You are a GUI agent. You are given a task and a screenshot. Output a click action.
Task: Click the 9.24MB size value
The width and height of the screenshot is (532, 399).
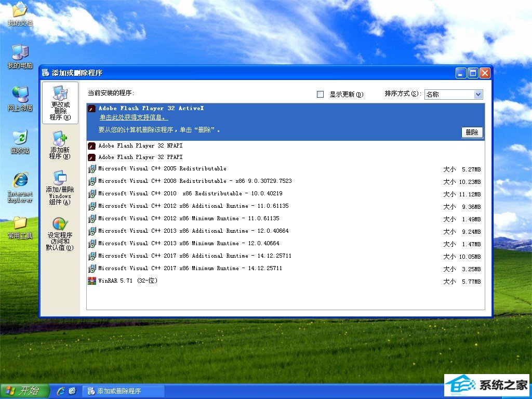point(471,232)
